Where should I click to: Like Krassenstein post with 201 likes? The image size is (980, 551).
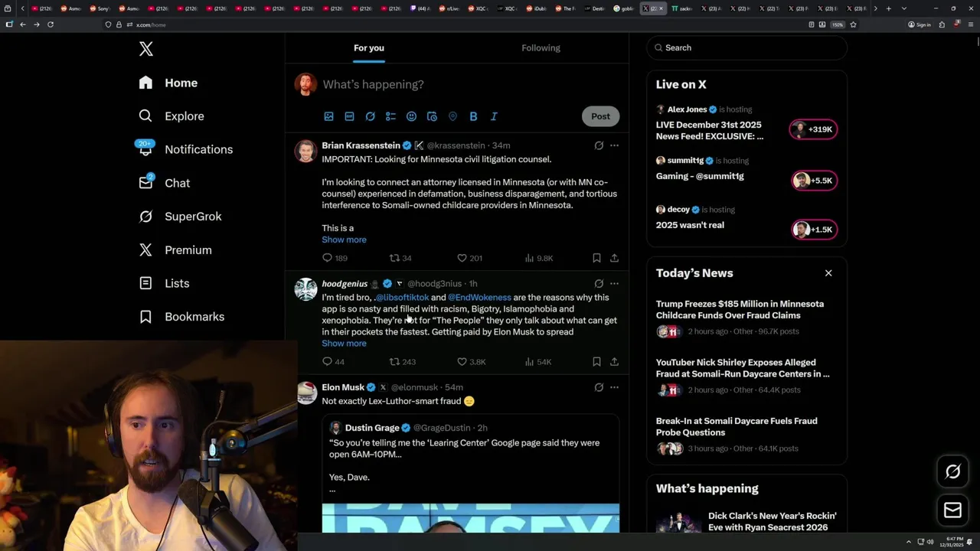469,259
